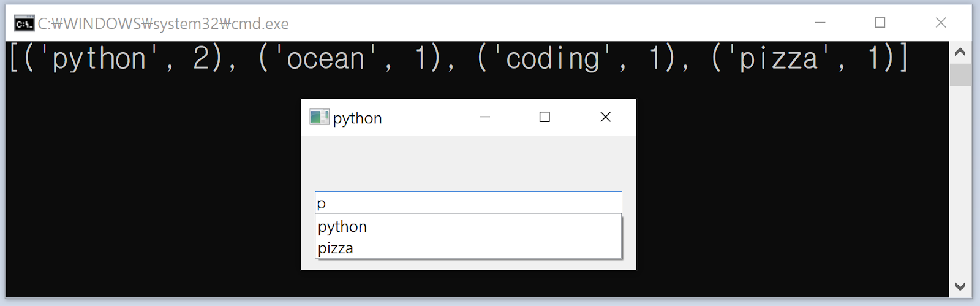Minimize the small python window
The image size is (980, 306).
pos(484,117)
